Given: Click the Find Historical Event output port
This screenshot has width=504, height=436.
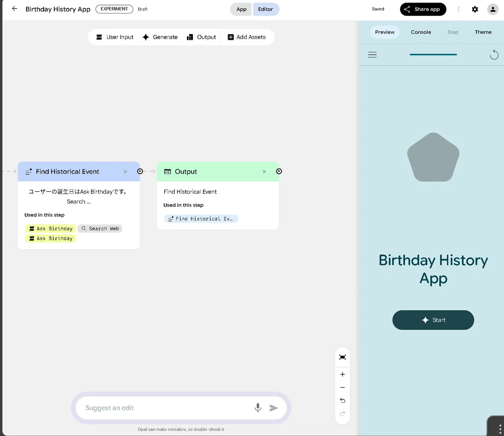Looking at the screenshot, I should (140, 172).
